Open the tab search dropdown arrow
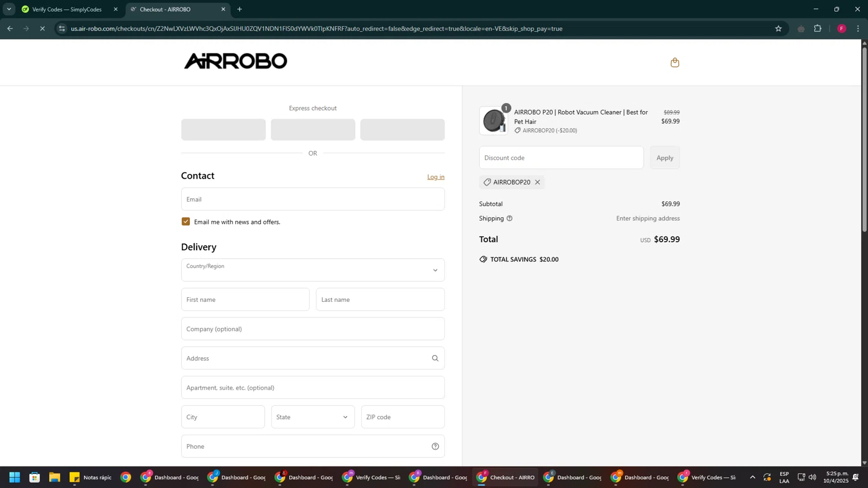Viewport: 868px width, 488px height. coord(9,9)
